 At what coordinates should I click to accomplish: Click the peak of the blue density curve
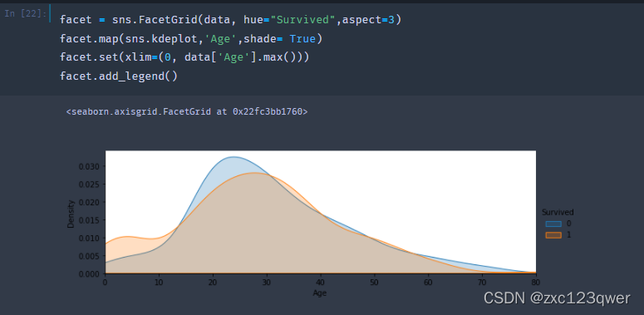pos(234,157)
